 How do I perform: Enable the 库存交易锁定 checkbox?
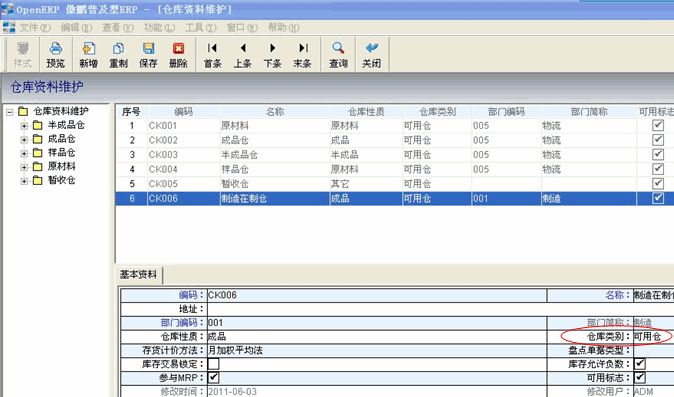pyautogui.click(x=214, y=364)
